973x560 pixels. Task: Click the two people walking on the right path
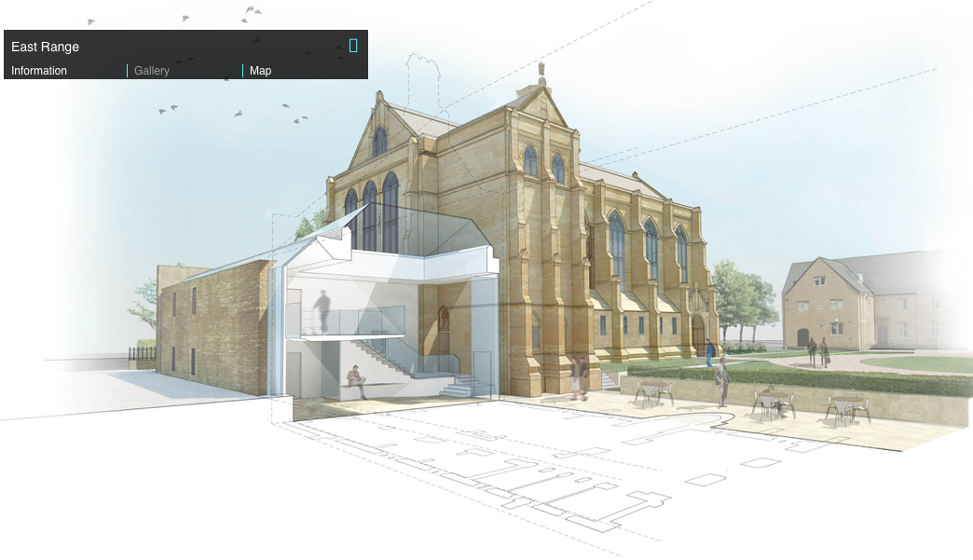click(x=817, y=352)
